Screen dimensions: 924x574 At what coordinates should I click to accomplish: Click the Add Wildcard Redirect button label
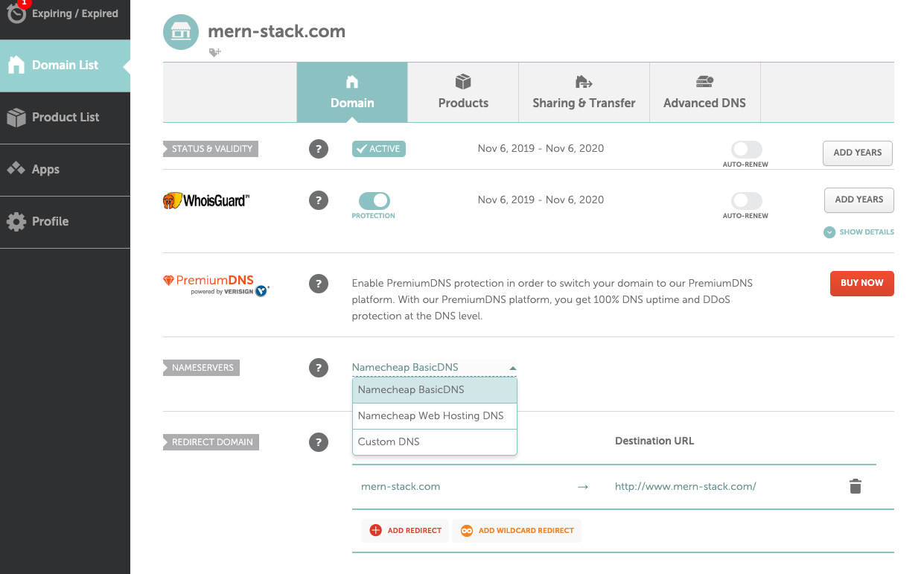(x=526, y=531)
